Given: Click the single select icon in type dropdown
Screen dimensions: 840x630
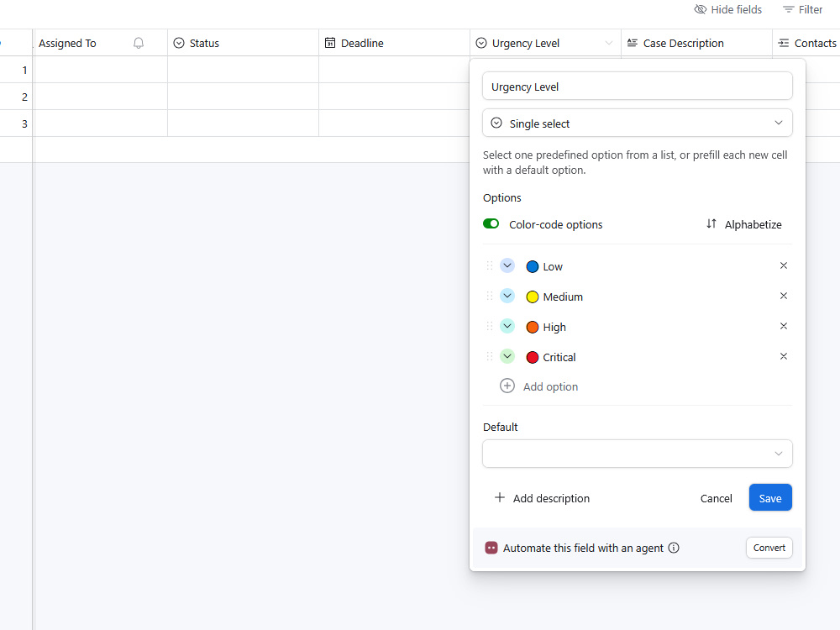Looking at the screenshot, I should pos(496,123).
